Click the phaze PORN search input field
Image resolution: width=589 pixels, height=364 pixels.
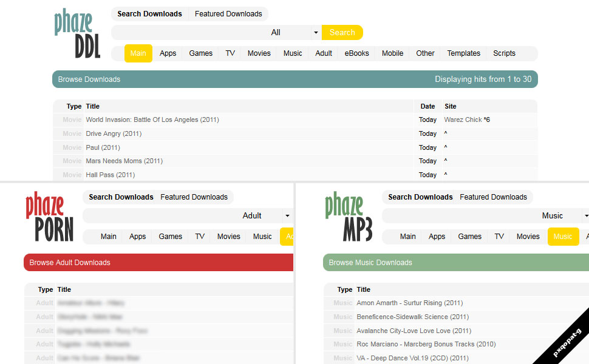pyautogui.click(x=161, y=216)
